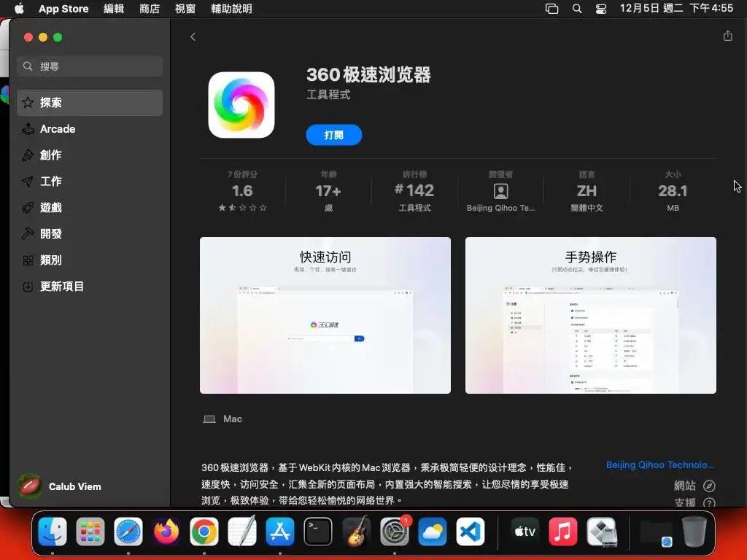
Task: Open the Calub Viem account profile
Action: point(60,486)
